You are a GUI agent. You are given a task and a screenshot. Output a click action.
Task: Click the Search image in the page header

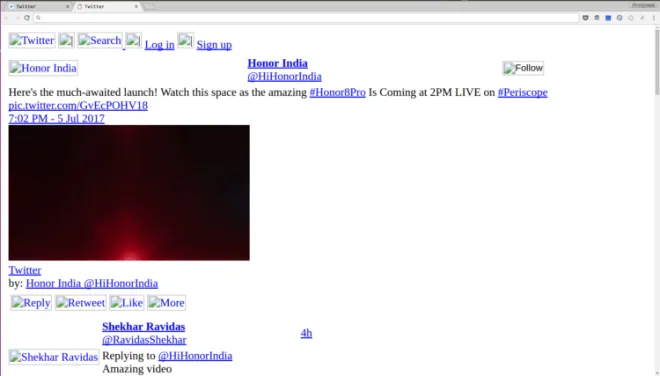(100, 40)
